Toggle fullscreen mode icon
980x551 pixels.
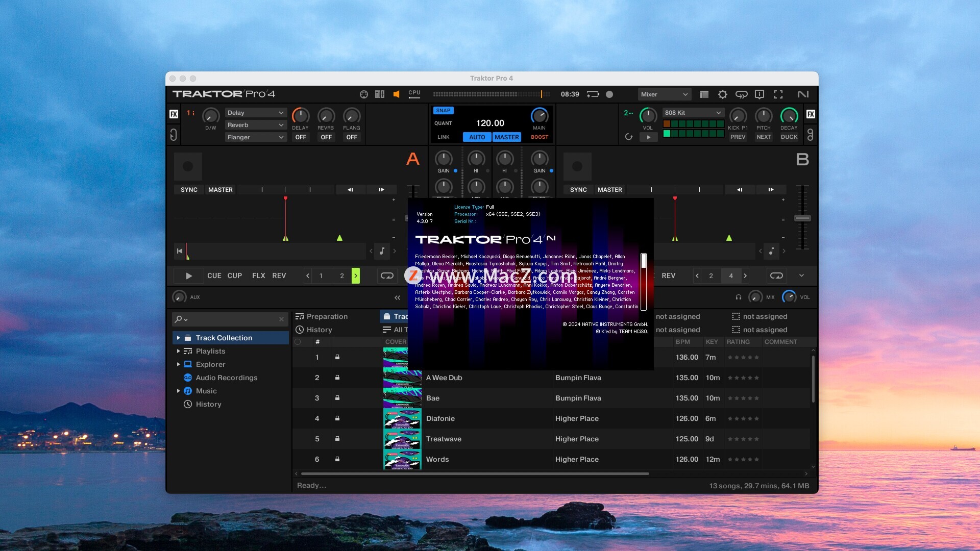[x=778, y=94]
